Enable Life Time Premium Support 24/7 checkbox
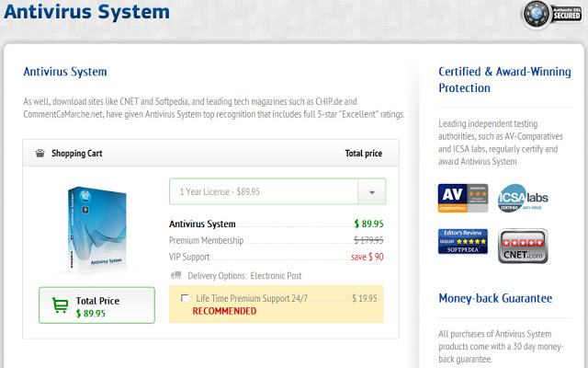Screen dimensions: 588x368 [186, 298]
